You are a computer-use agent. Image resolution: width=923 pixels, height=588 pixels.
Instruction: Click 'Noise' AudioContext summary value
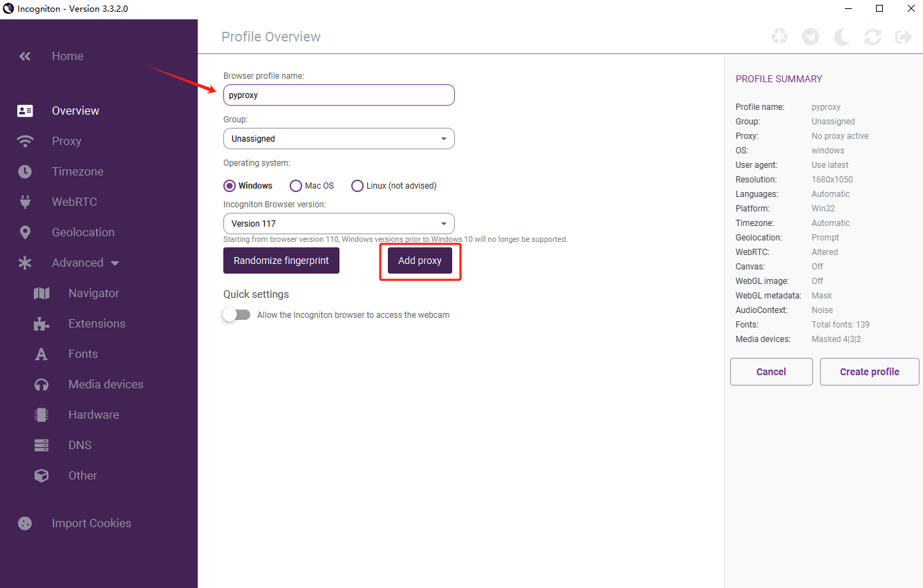coord(822,310)
